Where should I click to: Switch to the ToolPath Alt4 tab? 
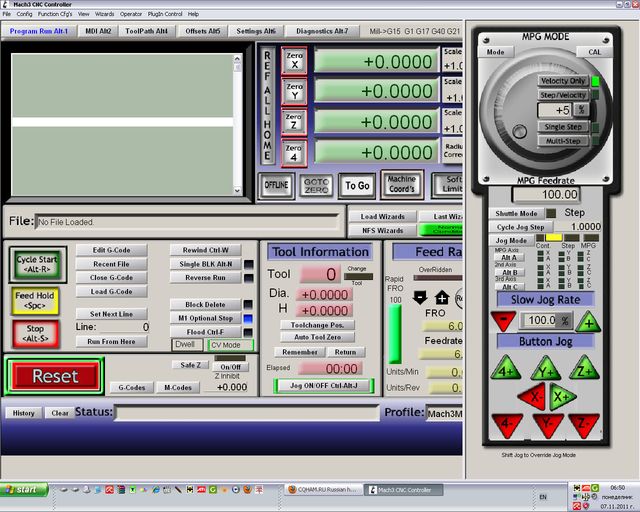pyautogui.click(x=147, y=31)
